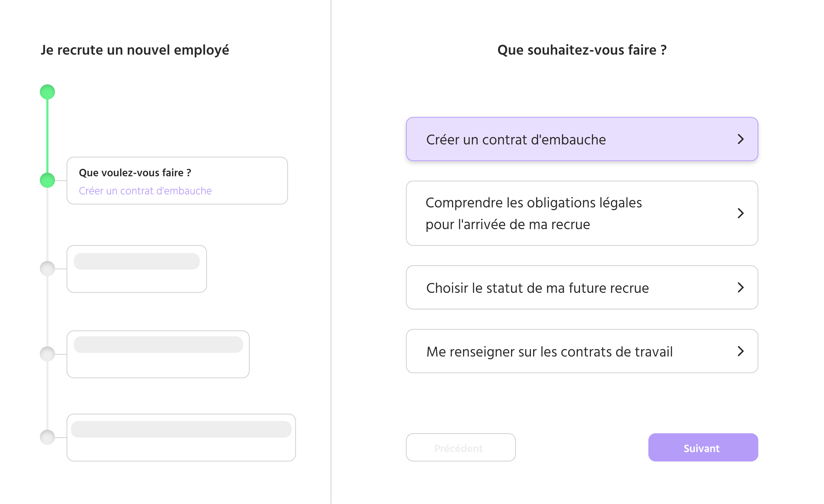
Task: Click chevron on Me renseigner sur les contrats
Action: pyautogui.click(x=740, y=351)
